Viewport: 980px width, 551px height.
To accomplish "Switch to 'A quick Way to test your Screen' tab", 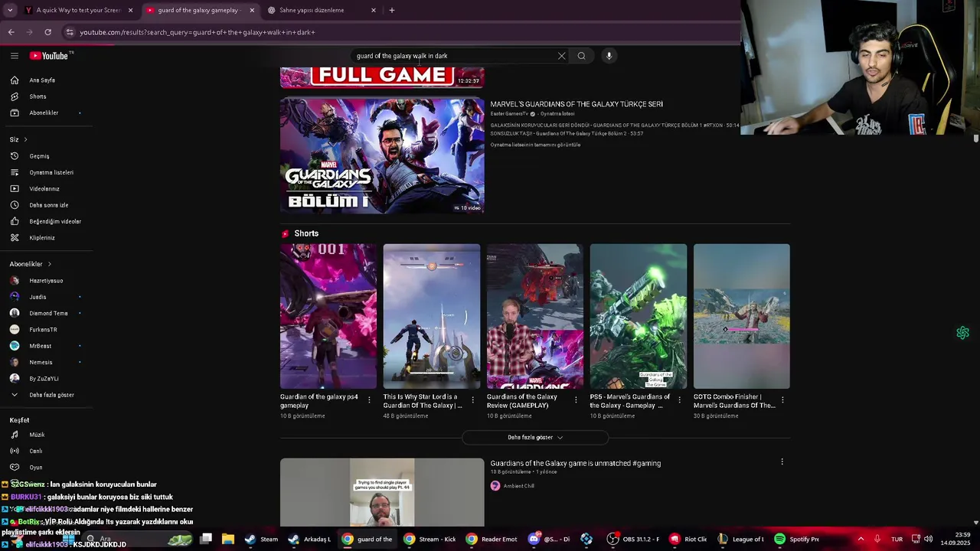I will [79, 10].
